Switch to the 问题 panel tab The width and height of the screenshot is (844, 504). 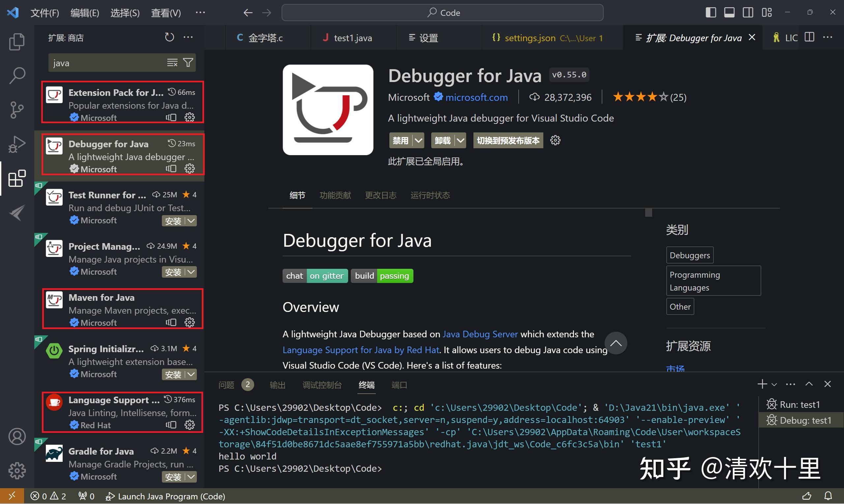tap(226, 385)
